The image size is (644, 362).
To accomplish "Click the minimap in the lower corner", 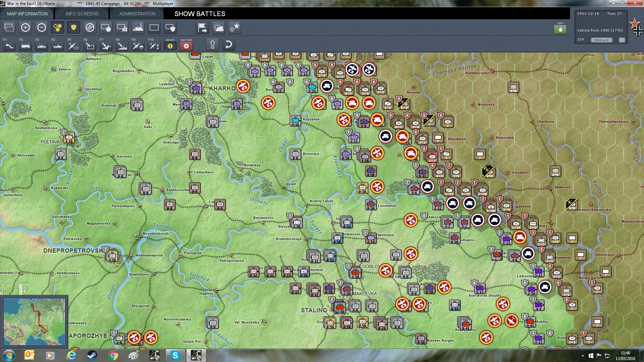I will click(x=35, y=322).
